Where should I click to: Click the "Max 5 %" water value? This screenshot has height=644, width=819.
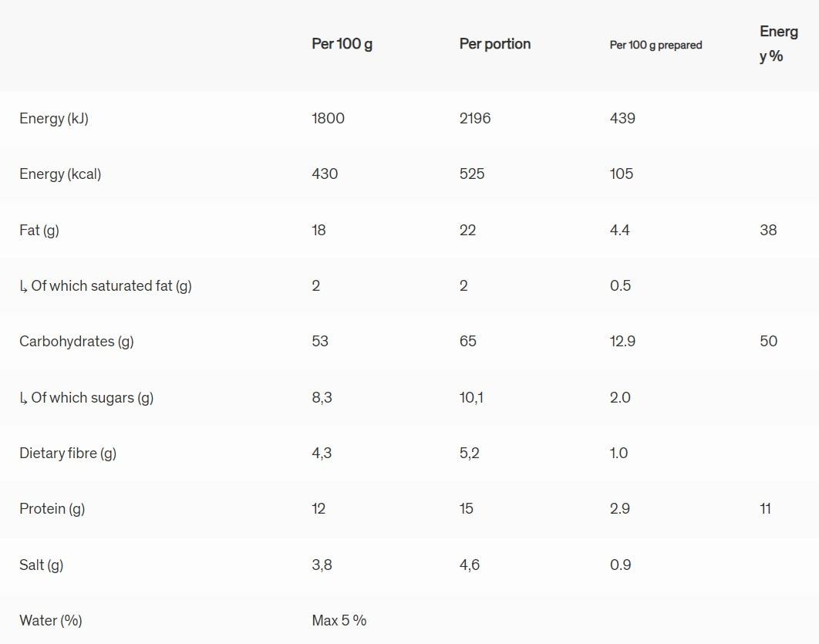pyautogui.click(x=339, y=621)
